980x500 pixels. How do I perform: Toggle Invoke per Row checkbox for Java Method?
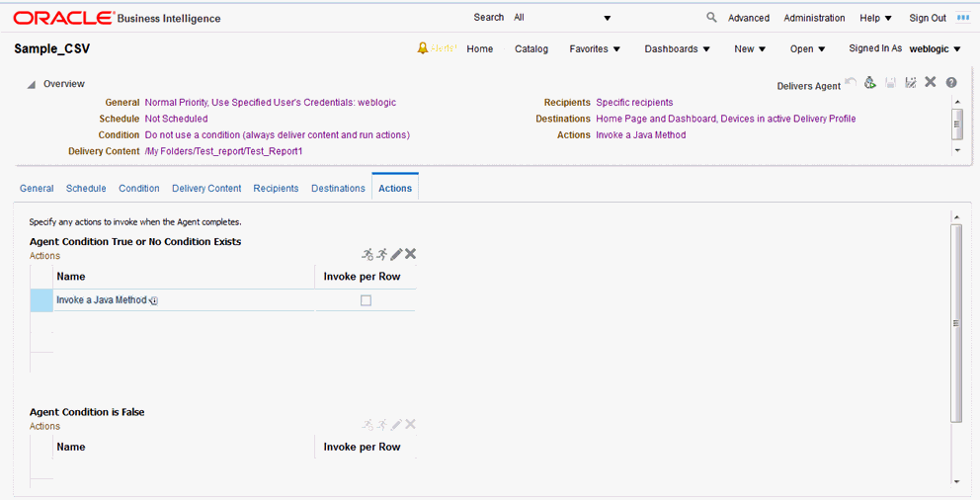click(x=366, y=300)
